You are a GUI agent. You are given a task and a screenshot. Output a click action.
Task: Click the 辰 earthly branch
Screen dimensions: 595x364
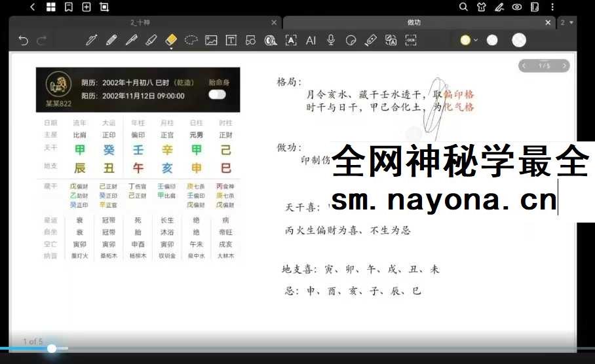80,168
